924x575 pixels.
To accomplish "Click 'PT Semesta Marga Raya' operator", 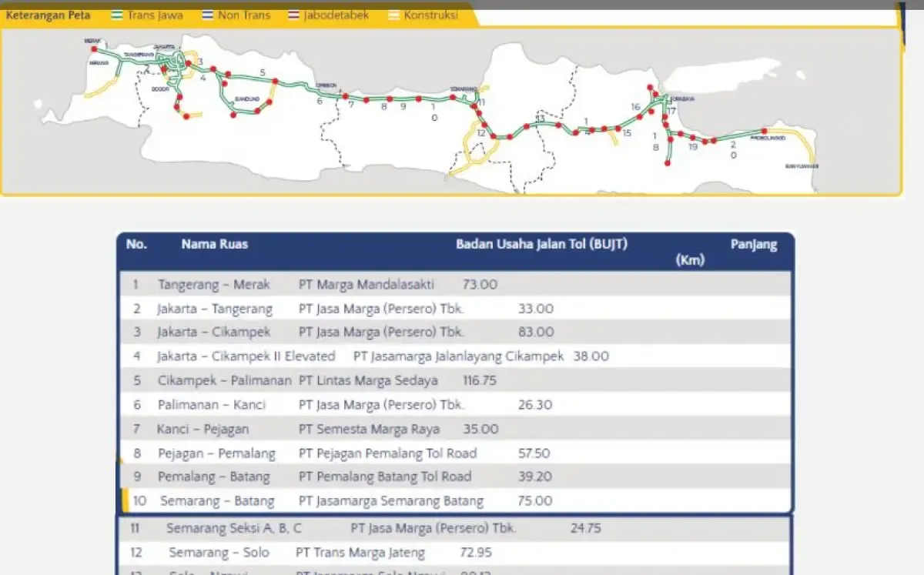I will [x=370, y=429].
